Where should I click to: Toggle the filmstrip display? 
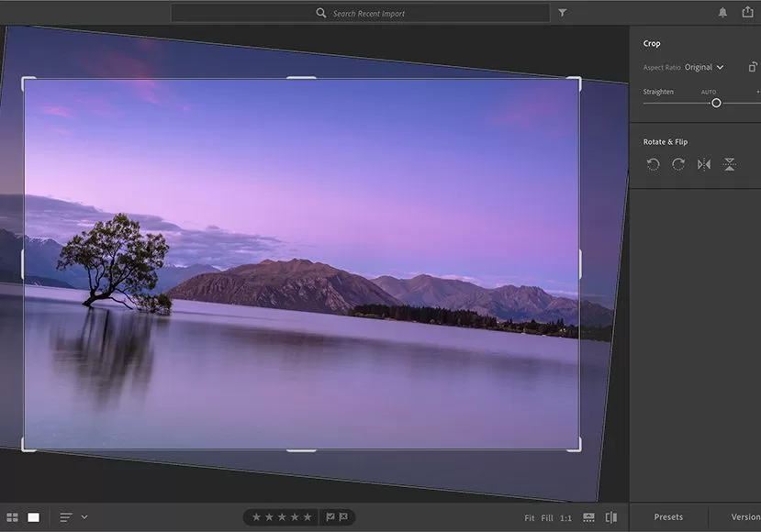(x=589, y=517)
